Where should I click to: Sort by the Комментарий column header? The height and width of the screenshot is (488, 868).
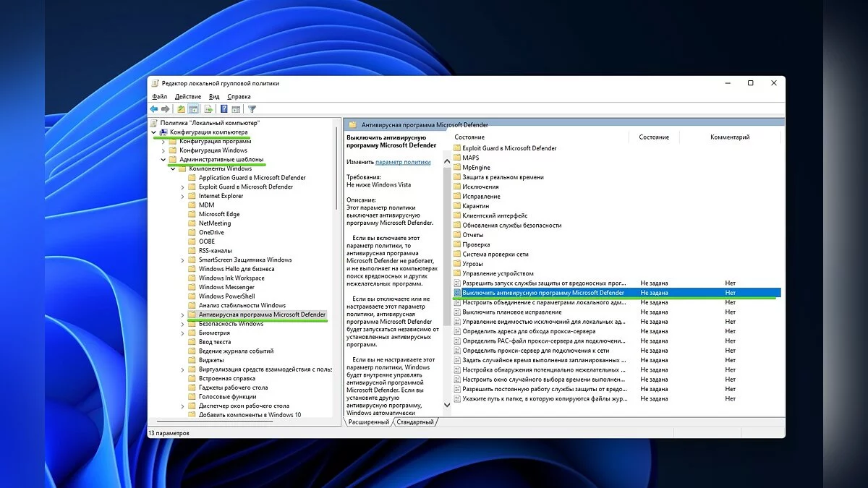point(730,137)
